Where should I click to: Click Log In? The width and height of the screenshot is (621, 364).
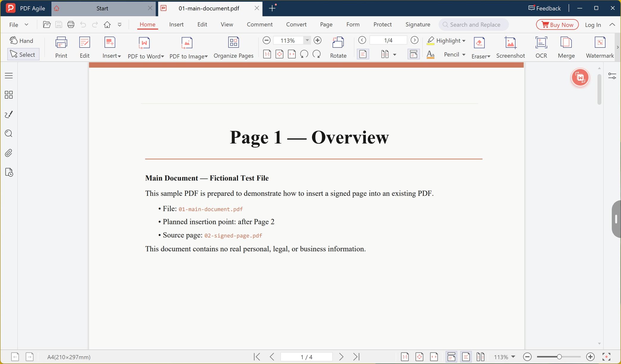pos(593,25)
